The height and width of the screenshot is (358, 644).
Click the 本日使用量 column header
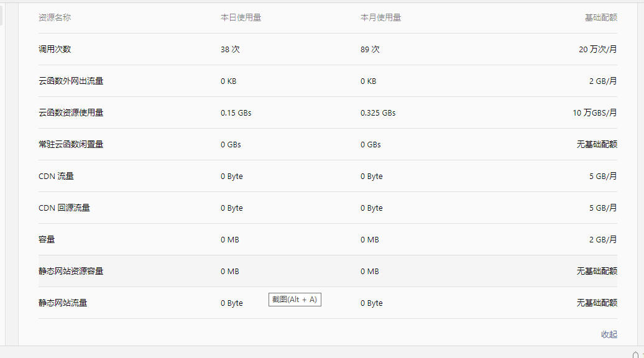click(x=241, y=17)
